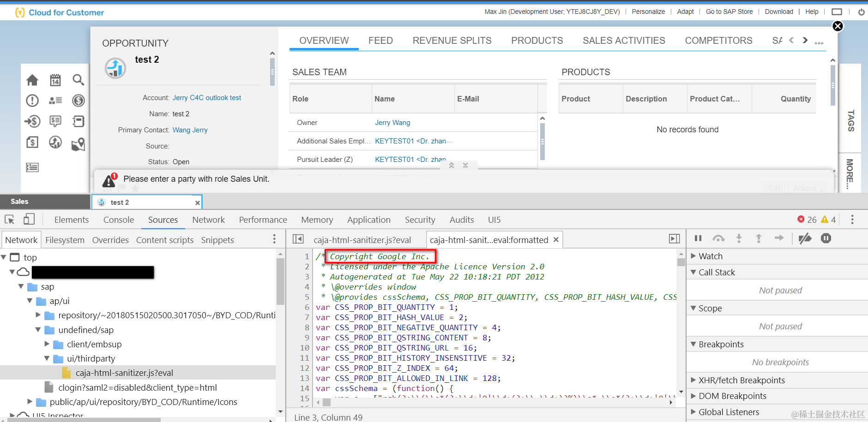This screenshot has width=868, height=422.
Task: Expand the Global Listeners section
Action: [693, 412]
